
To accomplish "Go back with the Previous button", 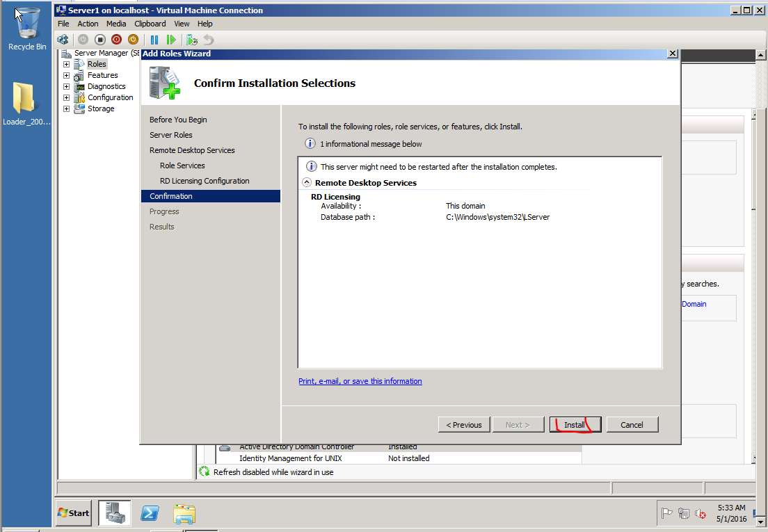I will [464, 425].
